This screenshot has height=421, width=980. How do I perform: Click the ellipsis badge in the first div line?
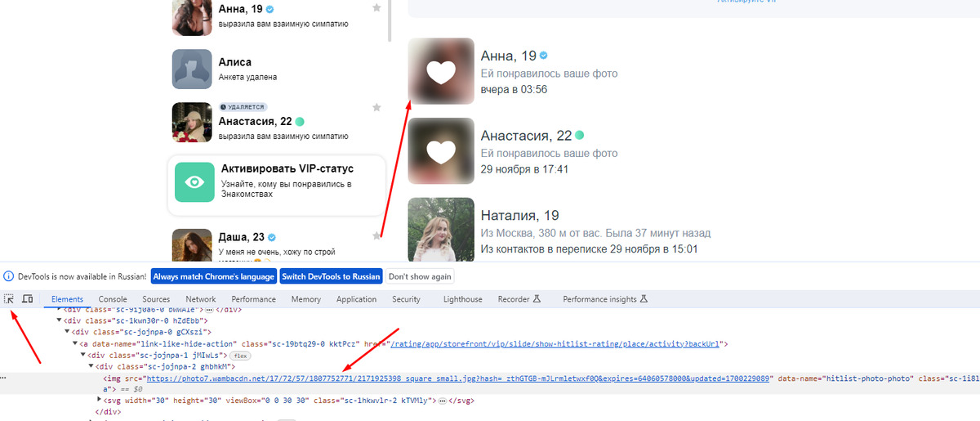coord(211,310)
